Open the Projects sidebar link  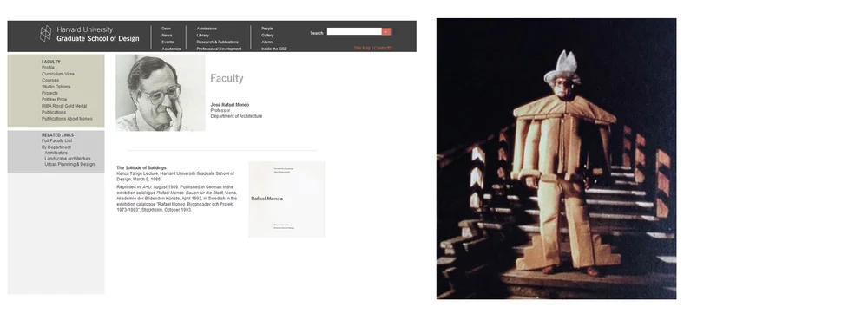tap(49, 94)
